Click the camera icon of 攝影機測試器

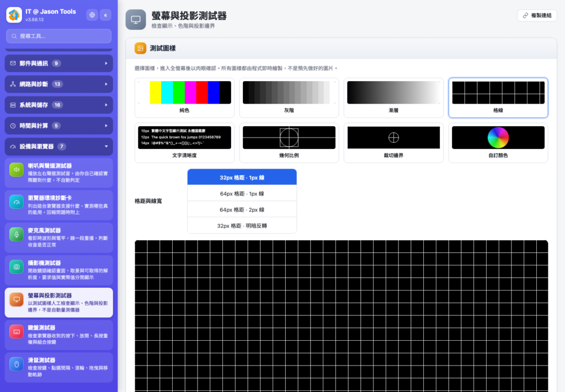(17, 267)
